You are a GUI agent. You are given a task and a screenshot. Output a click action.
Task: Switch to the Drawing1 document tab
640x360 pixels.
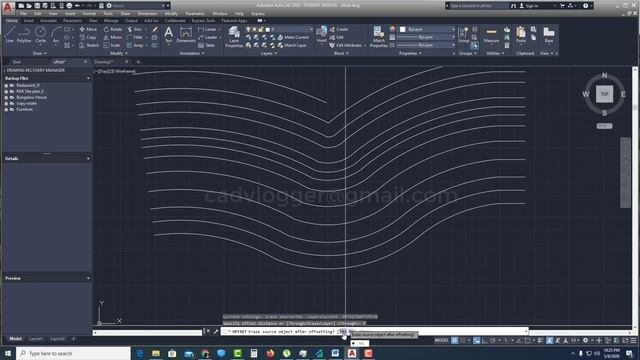pyautogui.click(x=104, y=62)
